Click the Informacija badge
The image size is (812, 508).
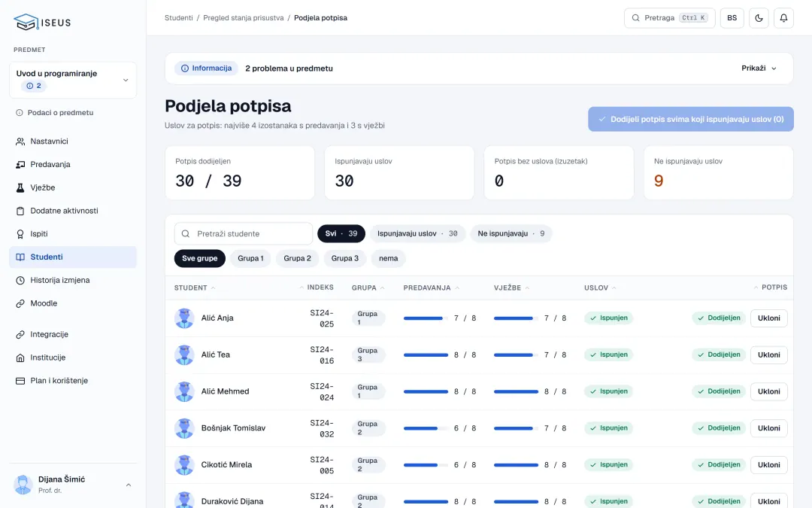pyautogui.click(x=206, y=68)
